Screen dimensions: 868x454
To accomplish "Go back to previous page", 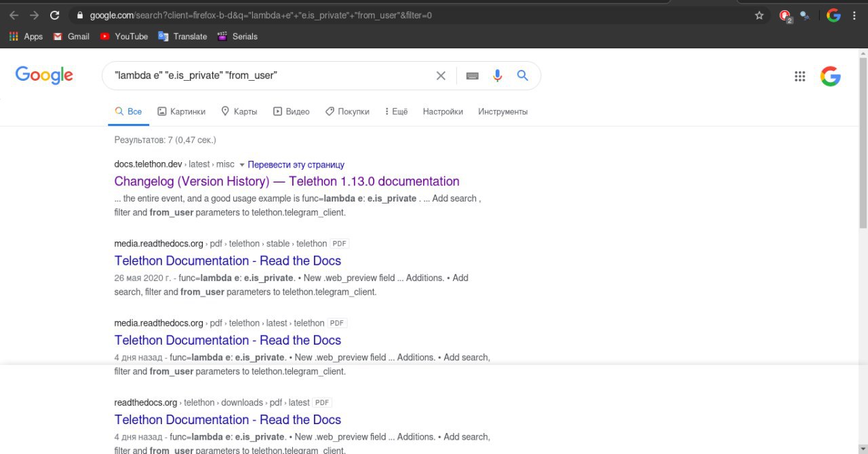I will click(x=14, y=15).
